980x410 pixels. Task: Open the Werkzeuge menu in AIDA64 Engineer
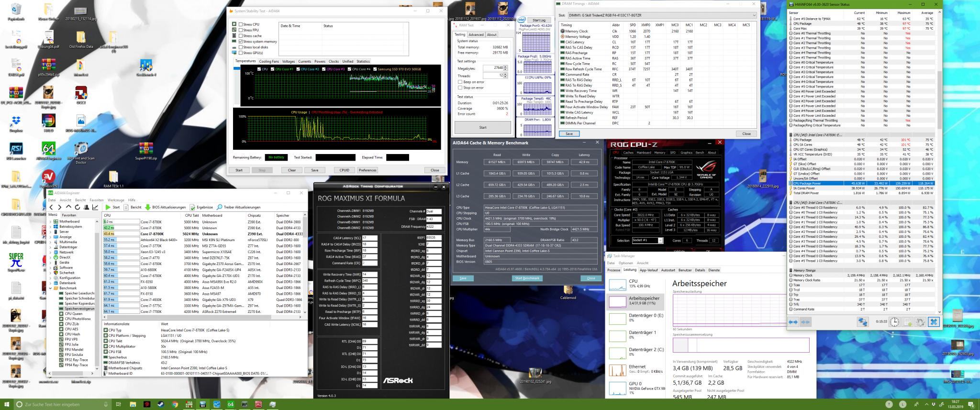click(x=116, y=200)
